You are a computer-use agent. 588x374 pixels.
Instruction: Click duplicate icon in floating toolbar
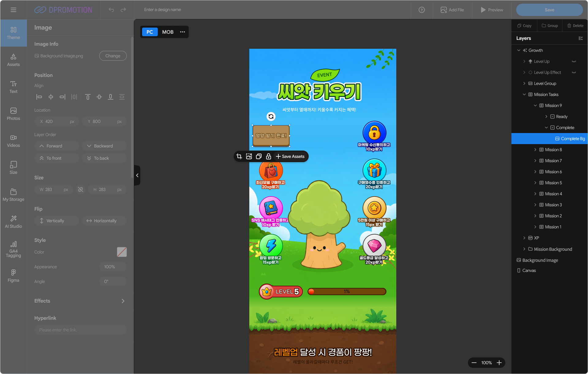[259, 156]
